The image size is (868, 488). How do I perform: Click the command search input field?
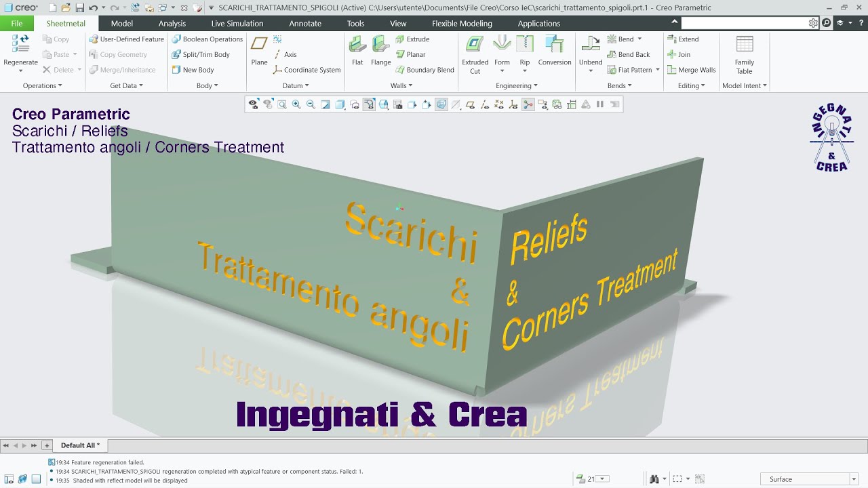745,23
